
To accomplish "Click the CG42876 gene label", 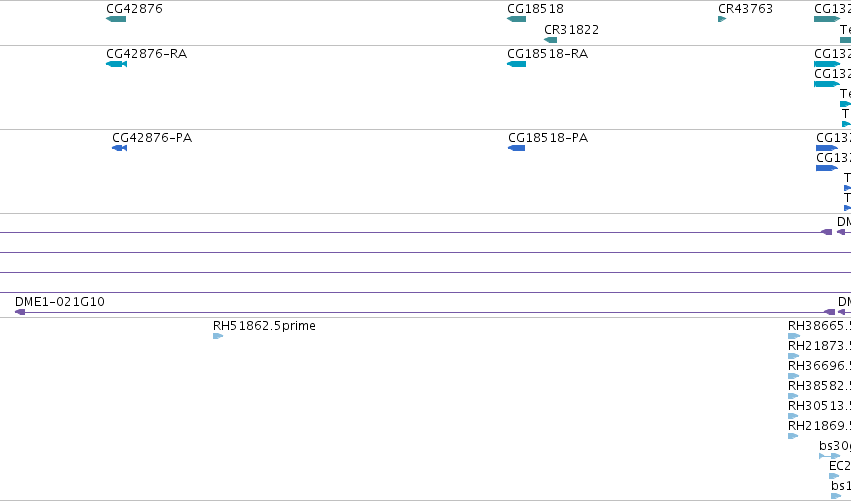I will [x=134, y=9].
